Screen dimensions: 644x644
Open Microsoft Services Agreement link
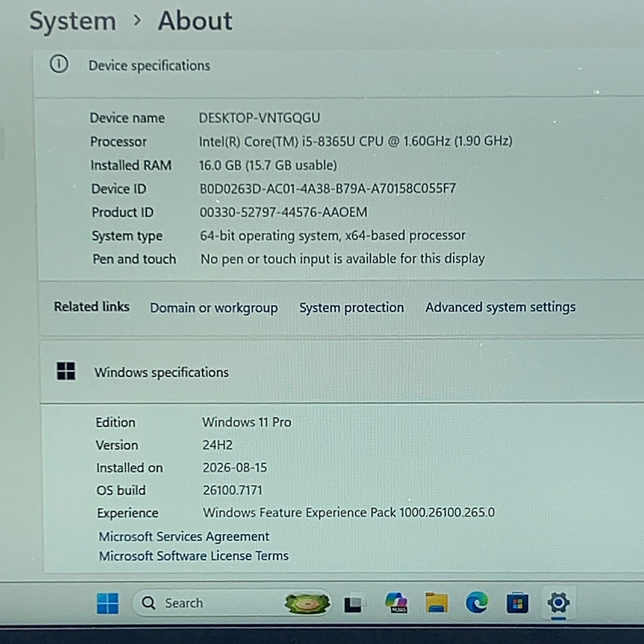184,537
